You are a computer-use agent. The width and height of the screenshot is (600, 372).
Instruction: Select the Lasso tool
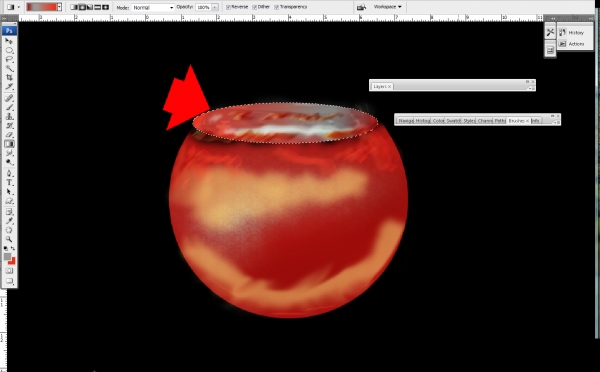pyautogui.click(x=9, y=60)
